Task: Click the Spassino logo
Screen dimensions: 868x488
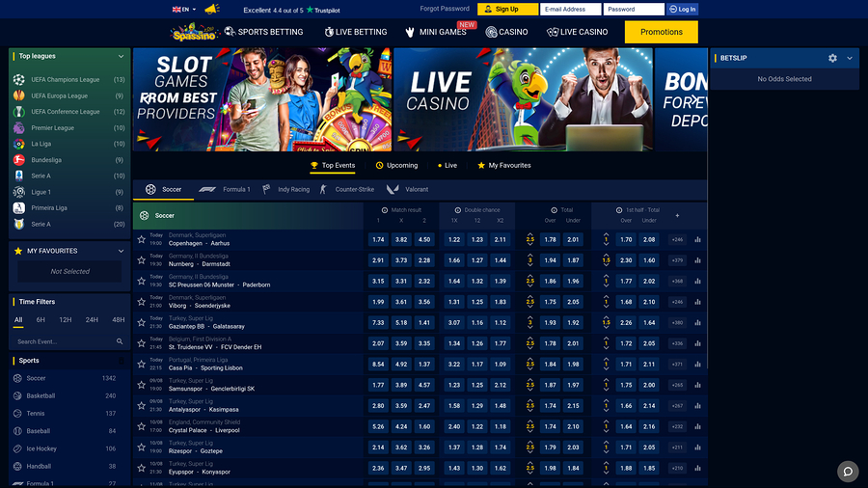Action: tap(194, 32)
